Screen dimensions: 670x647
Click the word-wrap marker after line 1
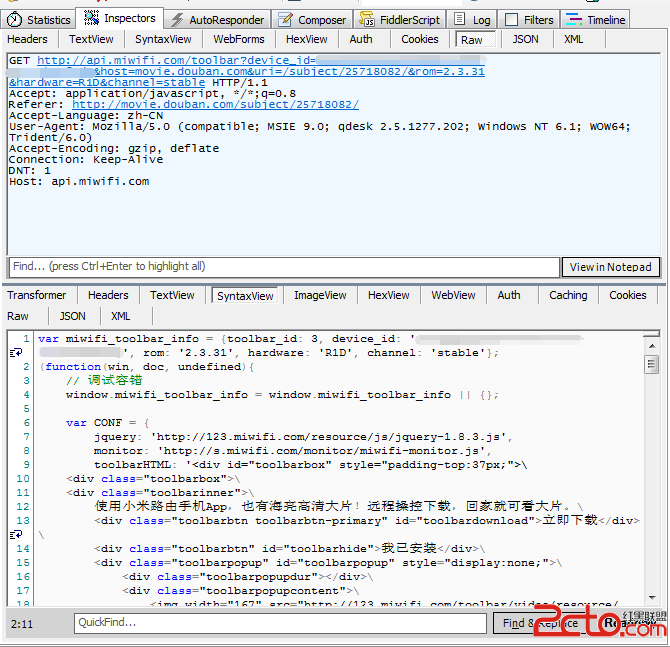(16, 353)
